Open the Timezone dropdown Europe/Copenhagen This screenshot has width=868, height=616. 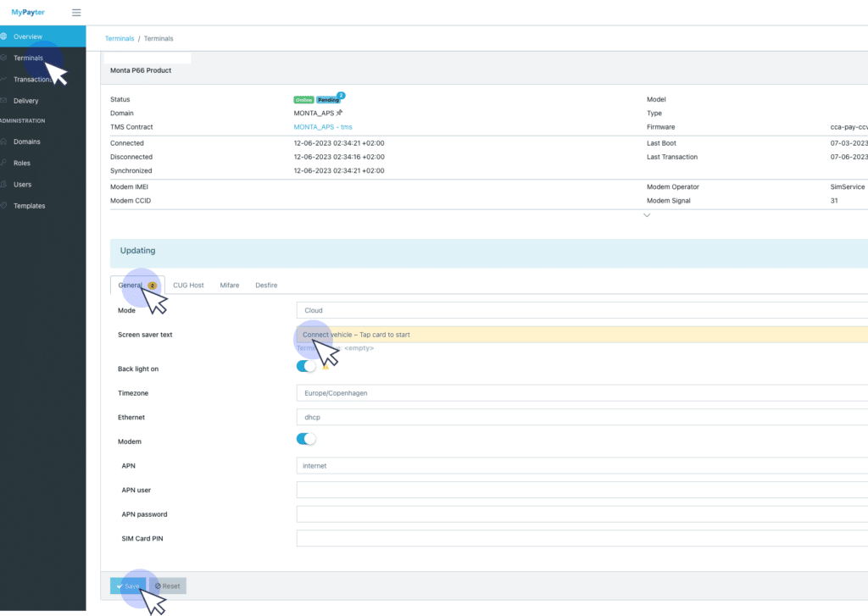point(581,393)
